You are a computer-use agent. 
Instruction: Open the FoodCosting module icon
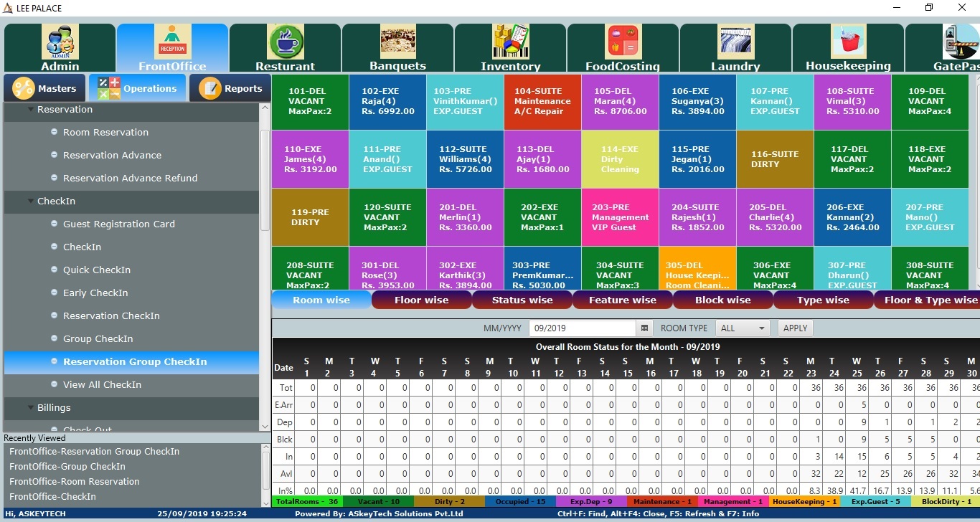(622, 42)
